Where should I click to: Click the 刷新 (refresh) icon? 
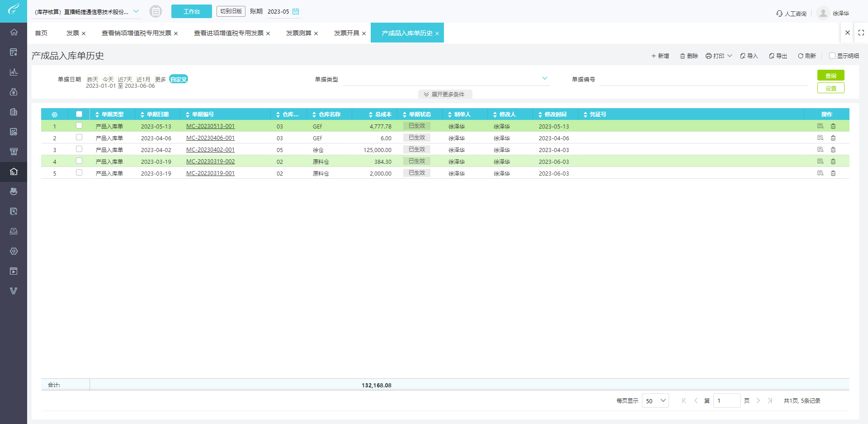click(x=807, y=55)
